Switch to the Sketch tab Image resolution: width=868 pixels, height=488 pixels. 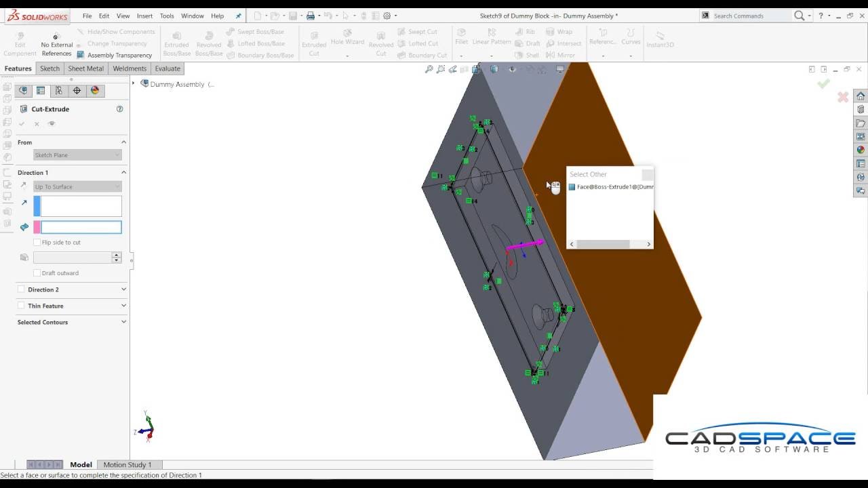point(50,68)
